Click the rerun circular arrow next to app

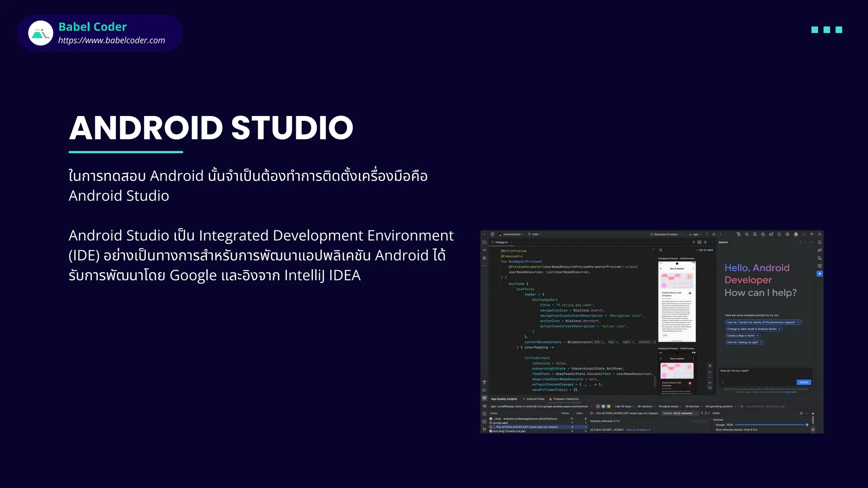[707, 234]
